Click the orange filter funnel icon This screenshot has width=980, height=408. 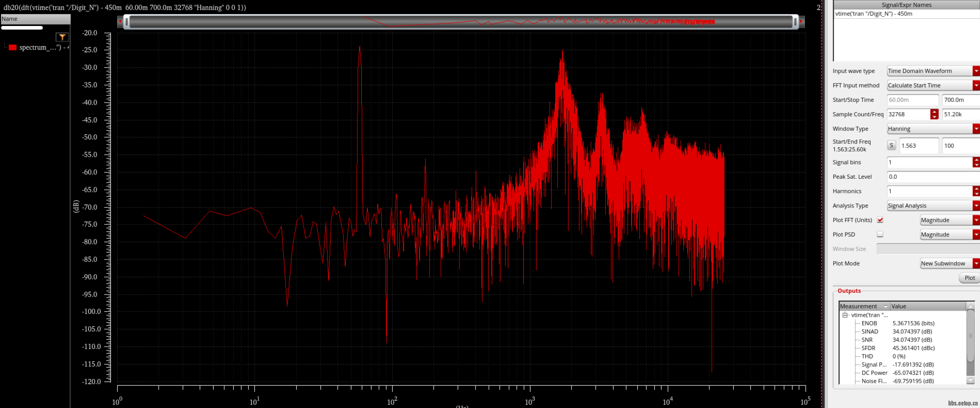62,38
